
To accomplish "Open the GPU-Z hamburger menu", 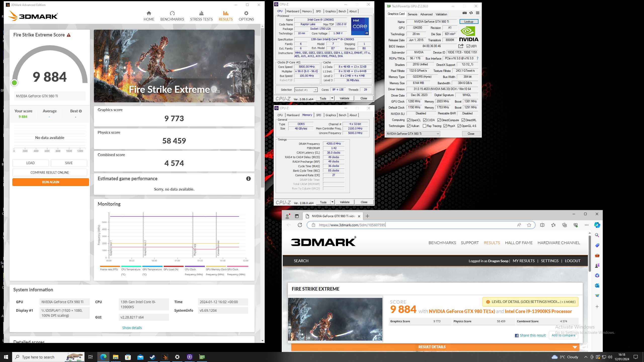I will coord(477,13).
